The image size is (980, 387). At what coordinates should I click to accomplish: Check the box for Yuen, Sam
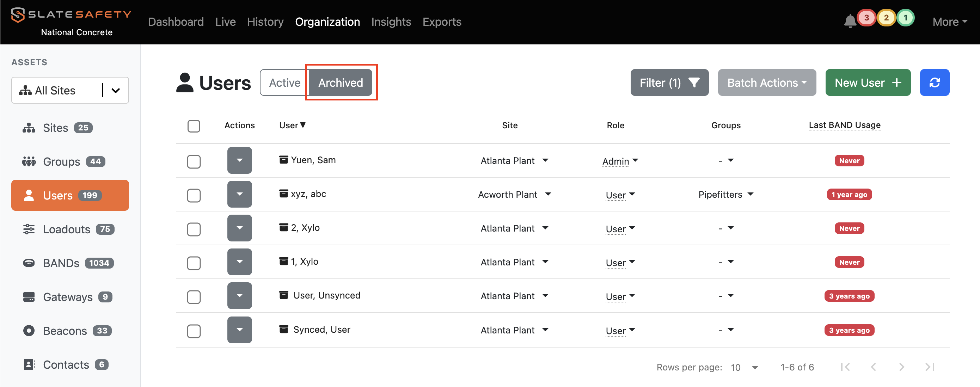click(x=194, y=161)
